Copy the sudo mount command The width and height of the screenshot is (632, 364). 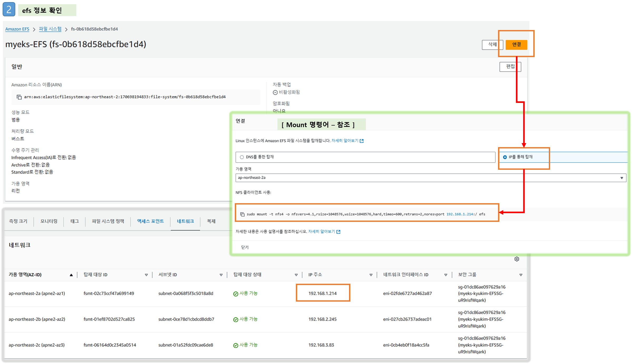pos(242,214)
